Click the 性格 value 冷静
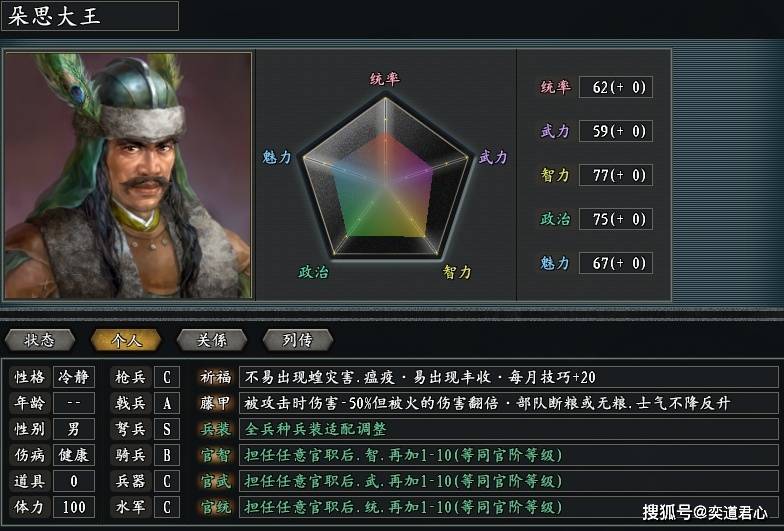This screenshot has width=784, height=531. click(x=74, y=377)
